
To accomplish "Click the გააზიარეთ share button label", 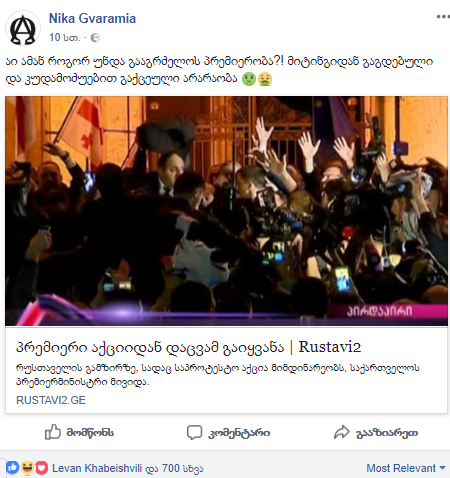I will (x=387, y=433).
